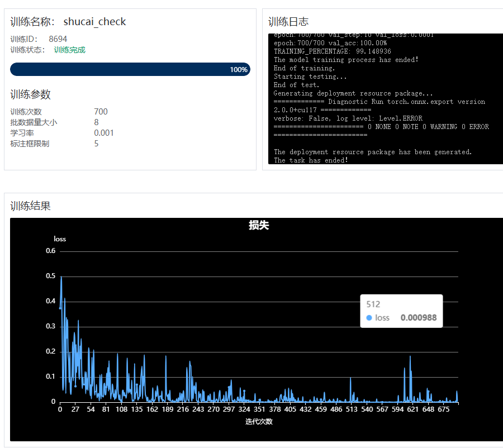Click the training ID value 8694

tap(58, 39)
